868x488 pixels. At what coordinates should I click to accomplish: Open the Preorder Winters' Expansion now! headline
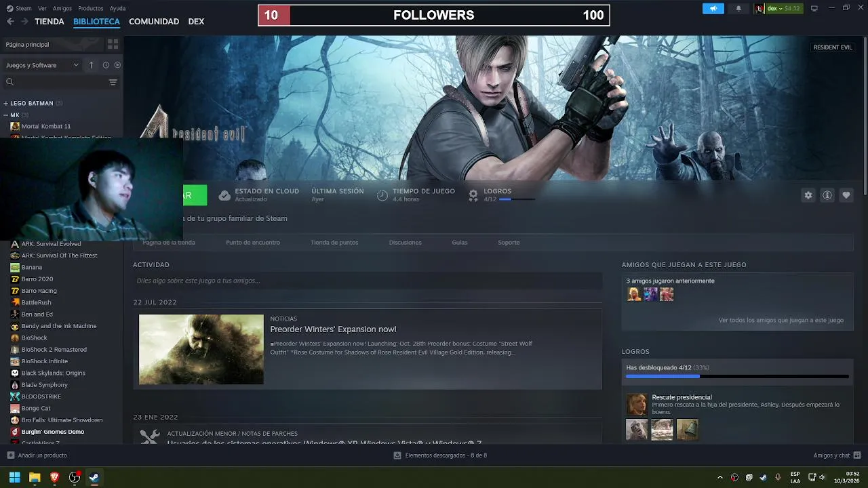(334, 329)
